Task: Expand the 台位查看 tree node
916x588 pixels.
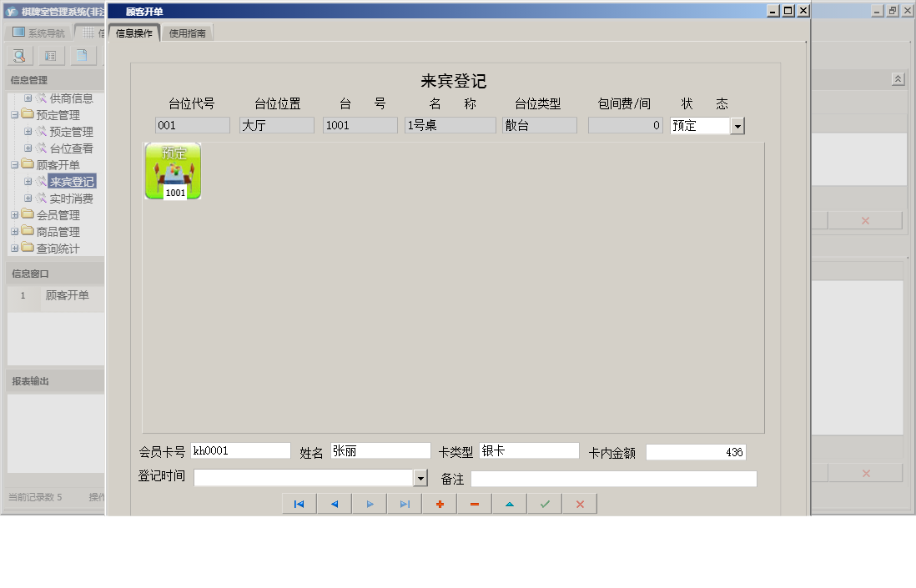Action: pos(28,148)
